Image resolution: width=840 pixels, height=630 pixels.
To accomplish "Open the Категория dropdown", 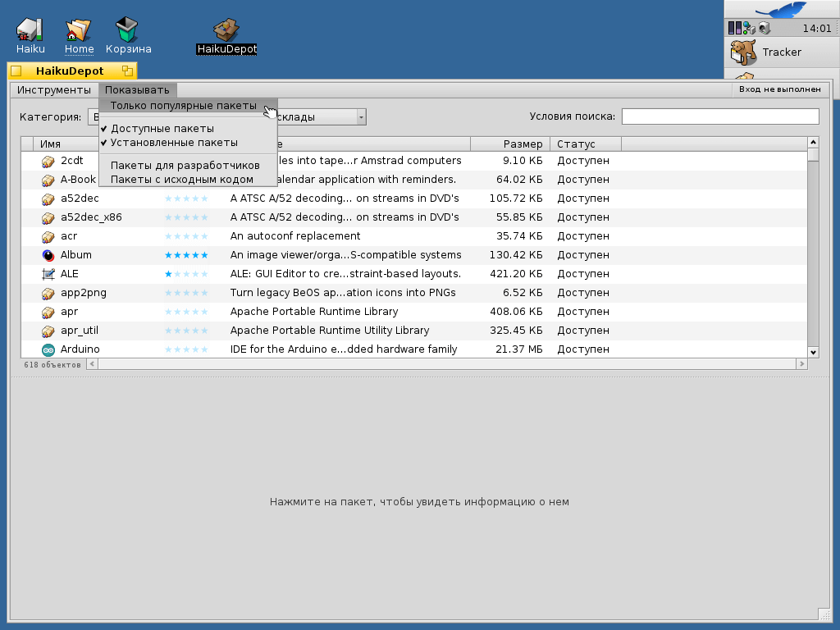I will 94,116.
